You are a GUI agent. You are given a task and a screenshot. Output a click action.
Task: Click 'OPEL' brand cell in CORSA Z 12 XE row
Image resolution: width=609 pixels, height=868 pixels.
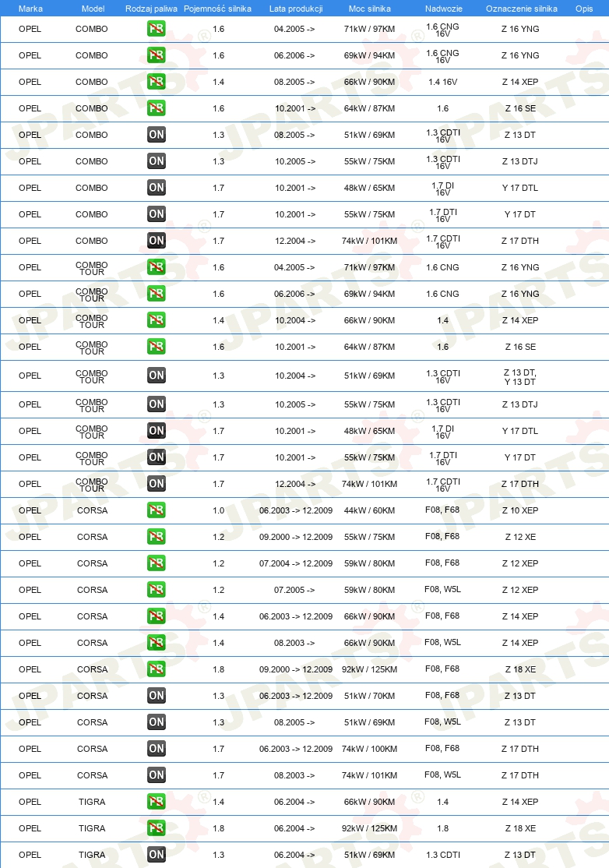30,537
